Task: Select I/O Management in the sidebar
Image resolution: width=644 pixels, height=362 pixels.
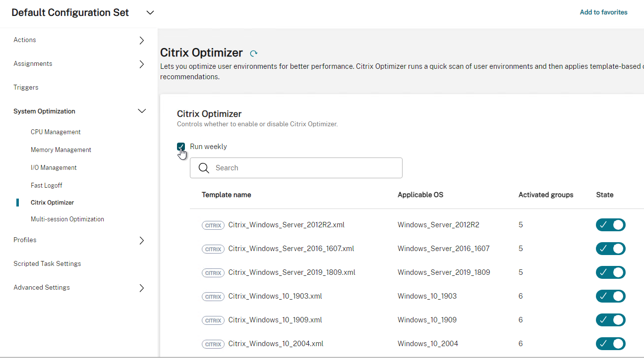Action: [54, 168]
